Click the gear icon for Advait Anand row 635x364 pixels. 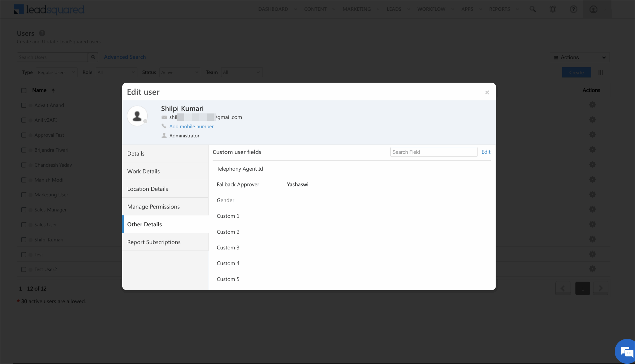[x=592, y=105]
